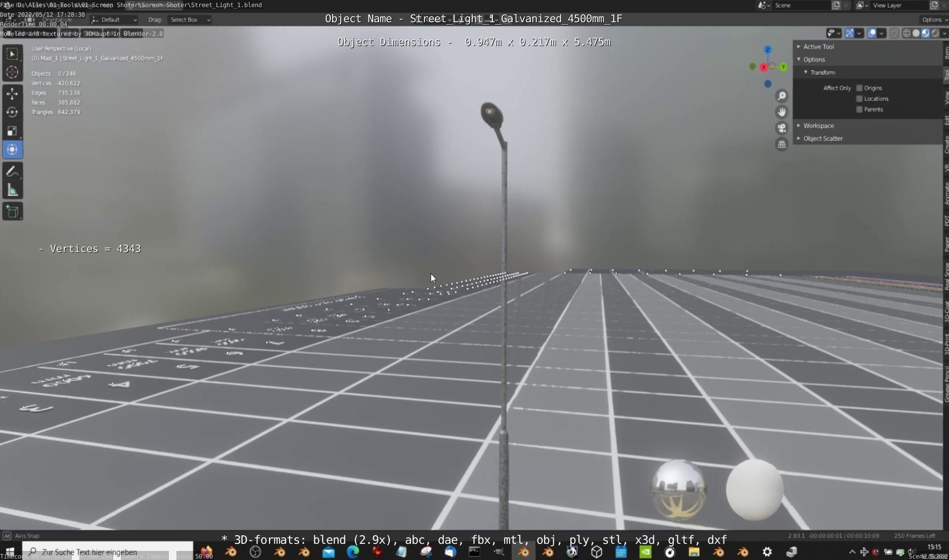Open the shading options dropdown arrow
Screen dimensions: 949x560
click(944, 33)
